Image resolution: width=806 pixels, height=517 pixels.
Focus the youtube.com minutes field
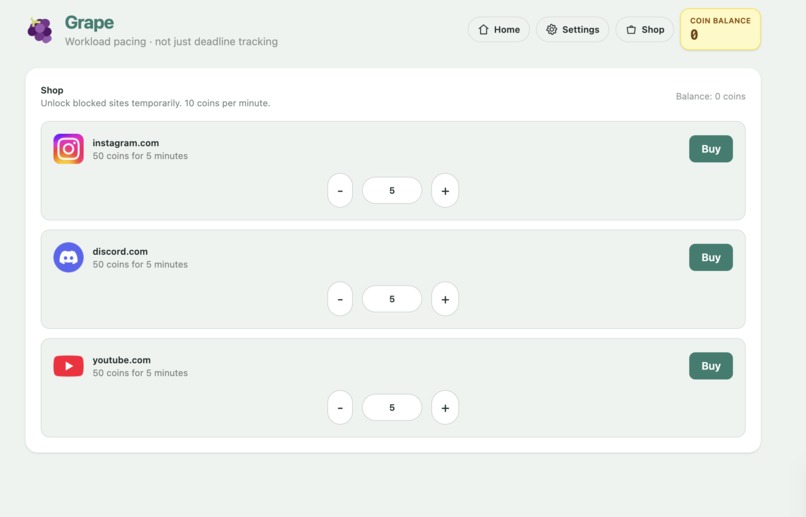[x=392, y=408]
